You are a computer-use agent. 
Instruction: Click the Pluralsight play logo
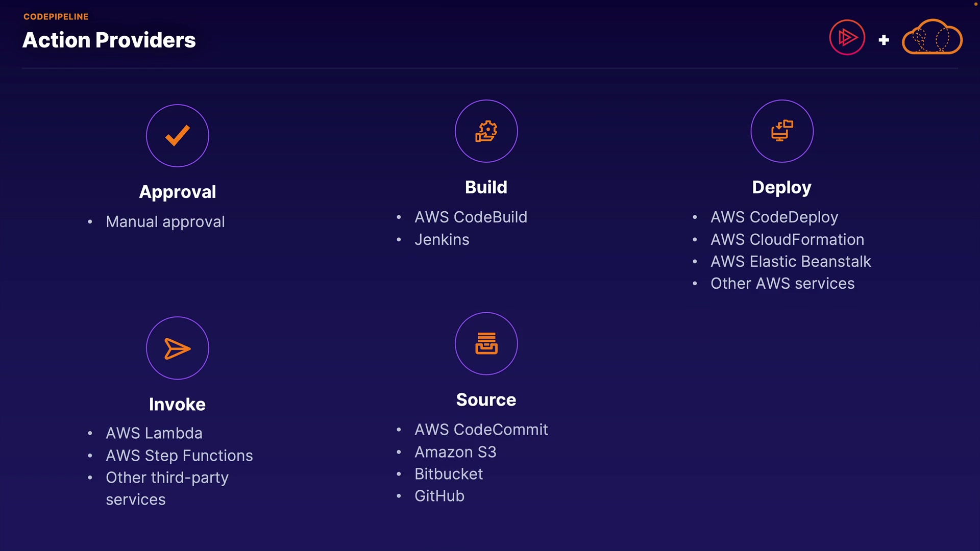pyautogui.click(x=847, y=37)
